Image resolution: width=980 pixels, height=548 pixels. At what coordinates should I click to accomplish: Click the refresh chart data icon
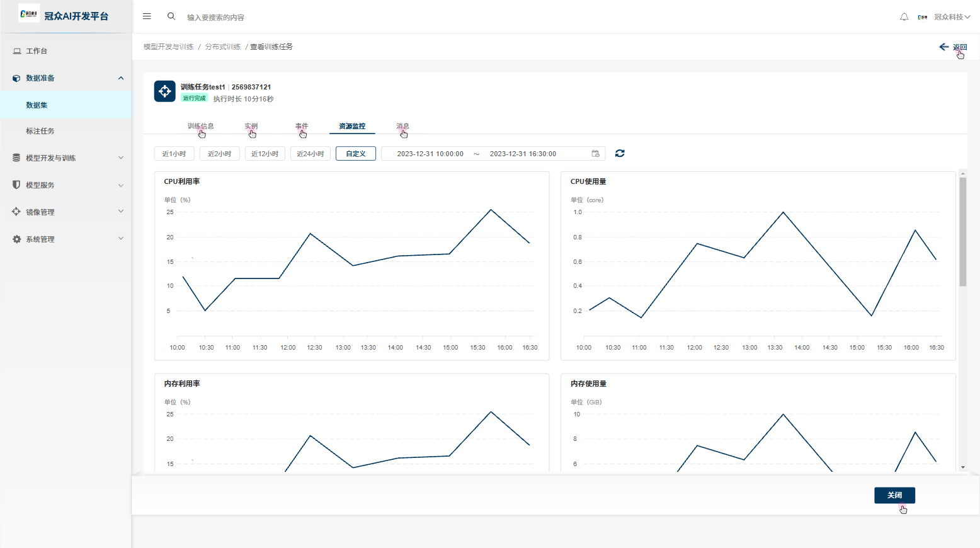(620, 154)
